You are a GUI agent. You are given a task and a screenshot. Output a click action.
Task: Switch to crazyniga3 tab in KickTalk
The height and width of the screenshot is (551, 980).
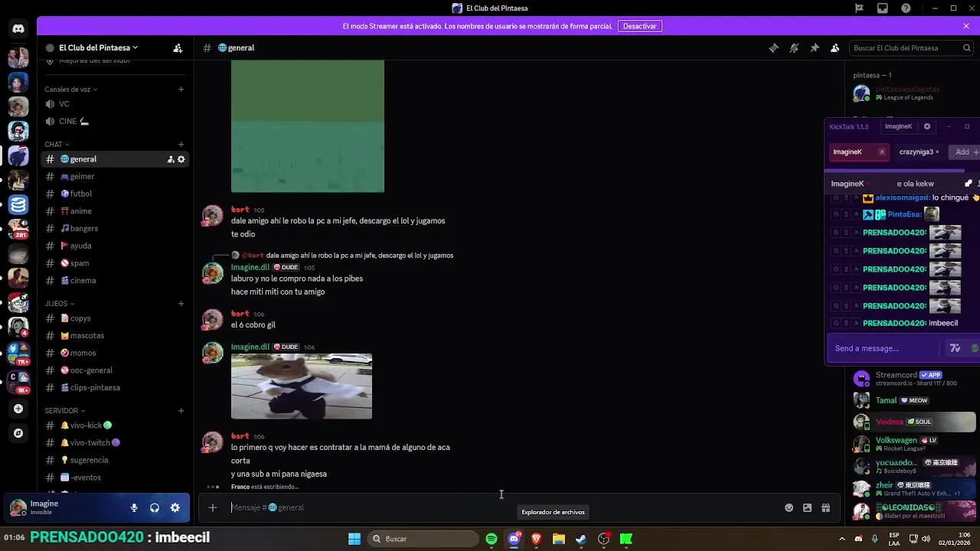click(x=919, y=152)
